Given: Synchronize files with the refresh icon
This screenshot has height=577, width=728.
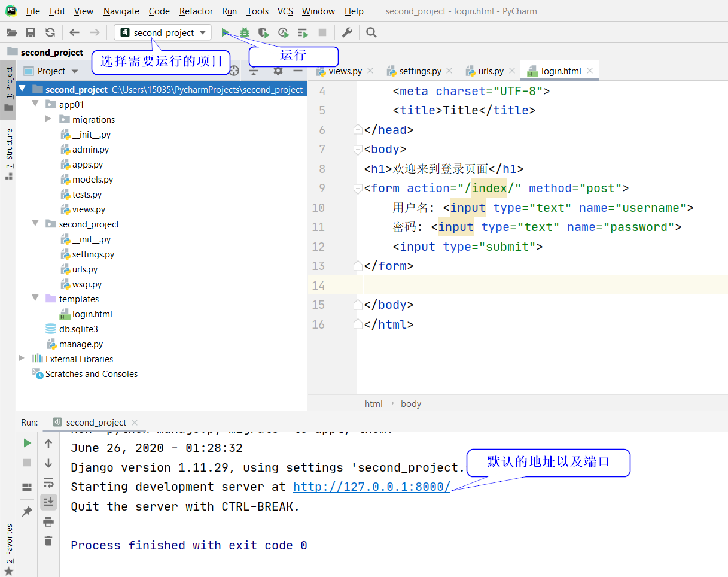Looking at the screenshot, I should point(50,32).
